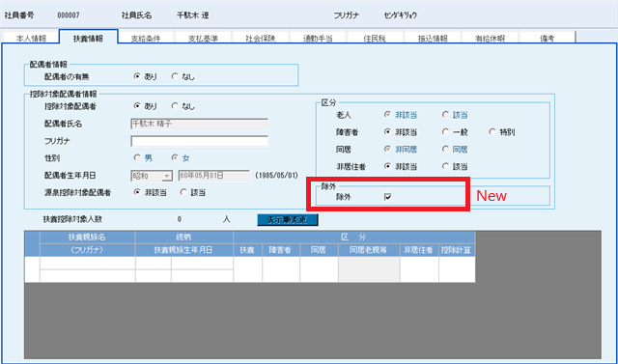Click the 扶養 column header

click(x=247, y=250)
